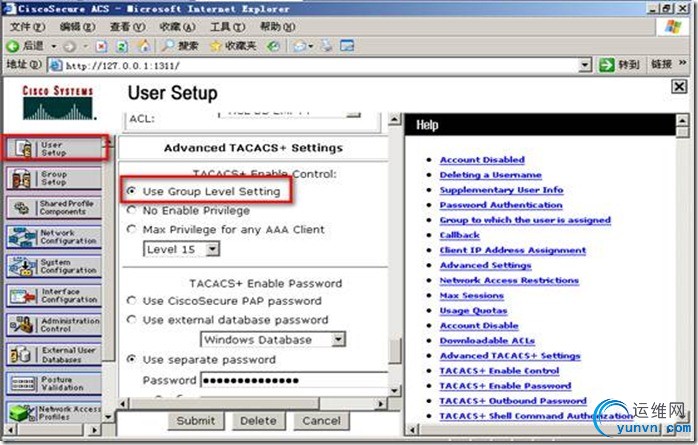Open Network Access Restrictions help link
Screen dimensions: 698x445
509,280
